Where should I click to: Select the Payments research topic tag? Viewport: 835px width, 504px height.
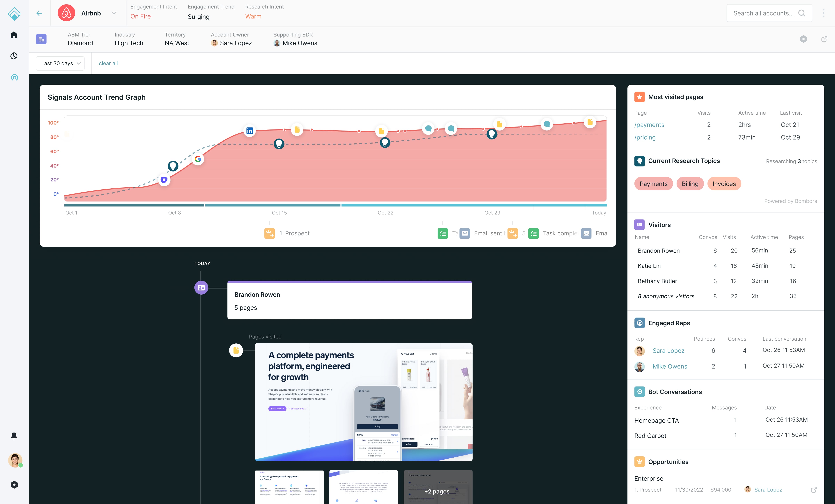pos(653,184)
